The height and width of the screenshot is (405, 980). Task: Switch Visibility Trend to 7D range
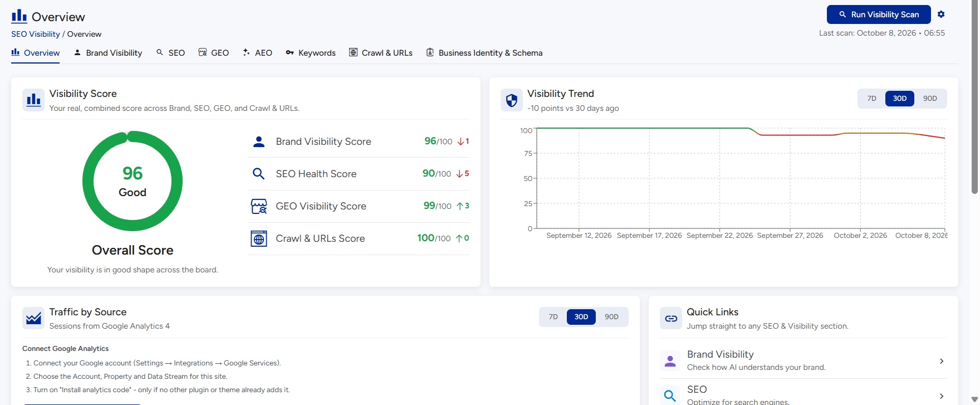coord(871,99)
